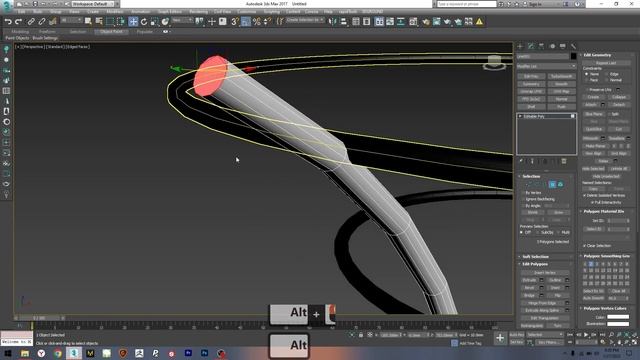Collapse the Selection rollout
This screenshot has height=360, width=640.
(531, 176)
